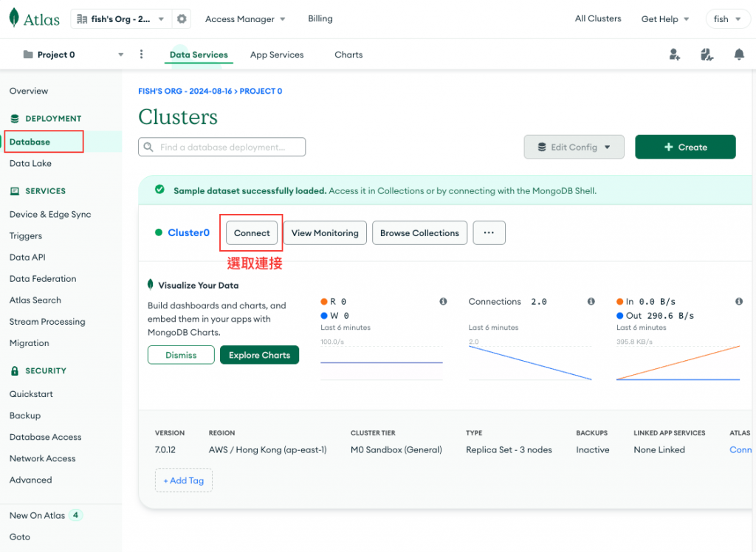Click 'AWS / Hong Kong (ap-east-1)' region text
The width and height of the screenshot is (756, 552).
[267, 450]
